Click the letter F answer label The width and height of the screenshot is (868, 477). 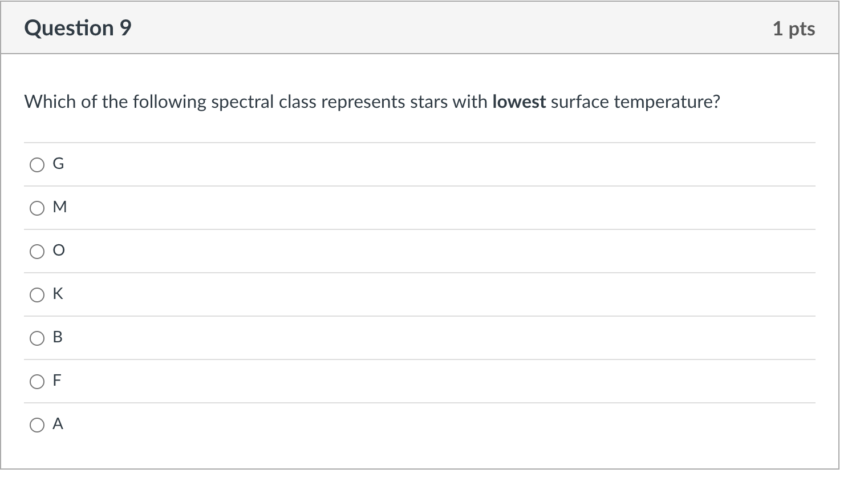click(x=57, y=381)
